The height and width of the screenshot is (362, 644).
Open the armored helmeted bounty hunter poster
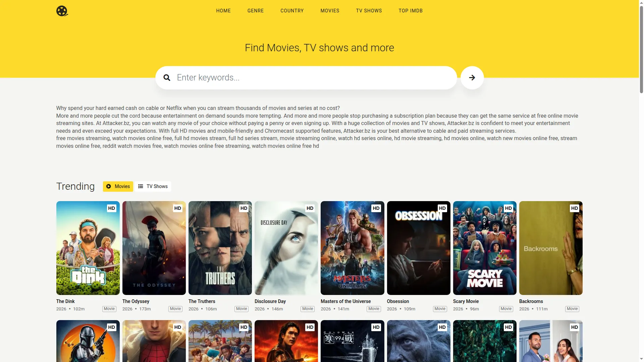(x=88, y=341)
